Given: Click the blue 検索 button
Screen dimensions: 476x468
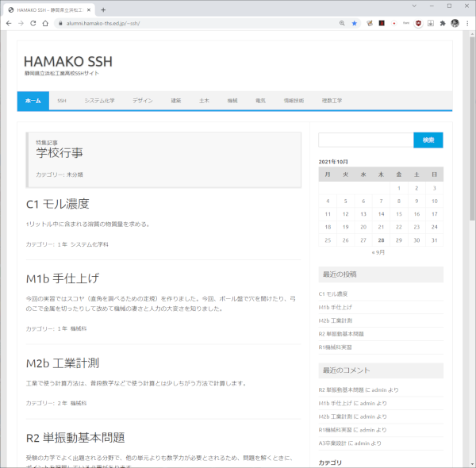Looking at the screenshot, I should click(x=428, y=140).
